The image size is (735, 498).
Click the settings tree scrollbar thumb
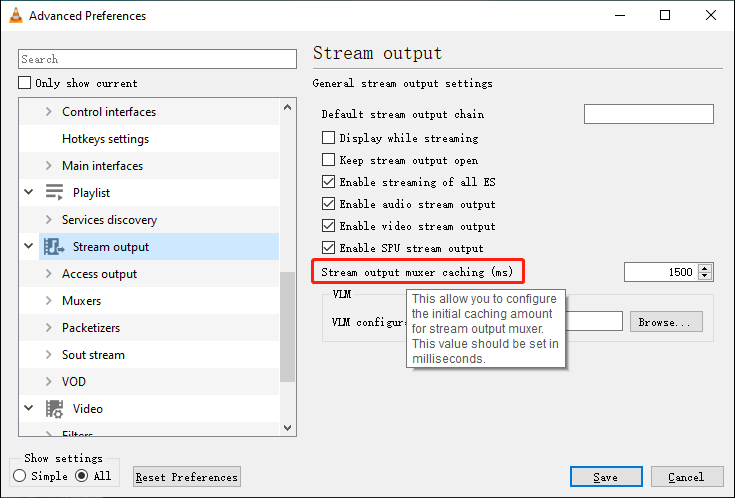point(287,327)
